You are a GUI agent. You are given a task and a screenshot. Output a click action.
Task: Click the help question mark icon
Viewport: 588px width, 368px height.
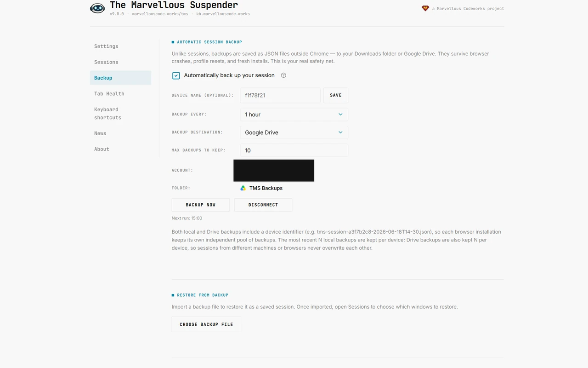click(283, 75)
